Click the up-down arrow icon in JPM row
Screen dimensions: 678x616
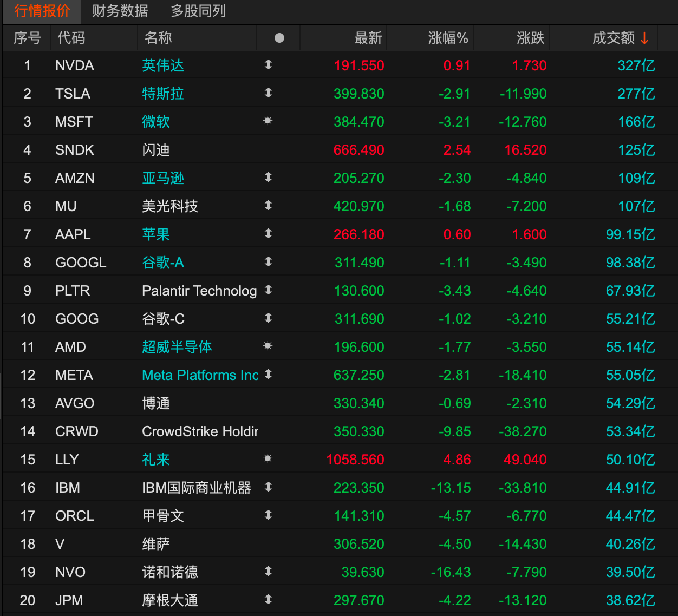pos(268,600)
